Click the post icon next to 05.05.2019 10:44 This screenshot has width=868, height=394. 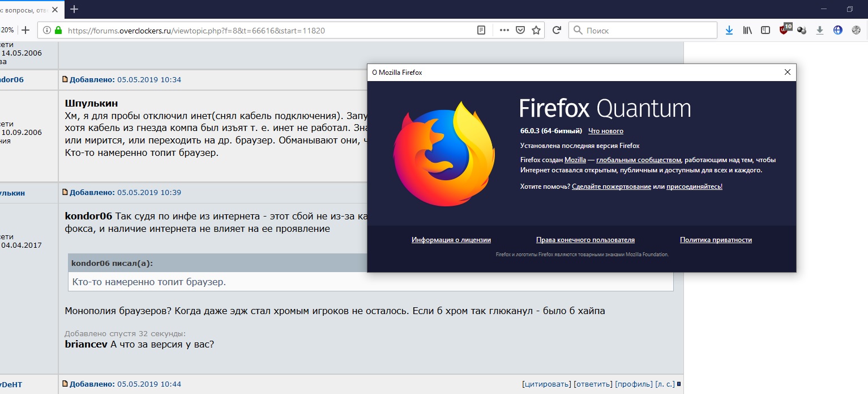tap(65, 384)
